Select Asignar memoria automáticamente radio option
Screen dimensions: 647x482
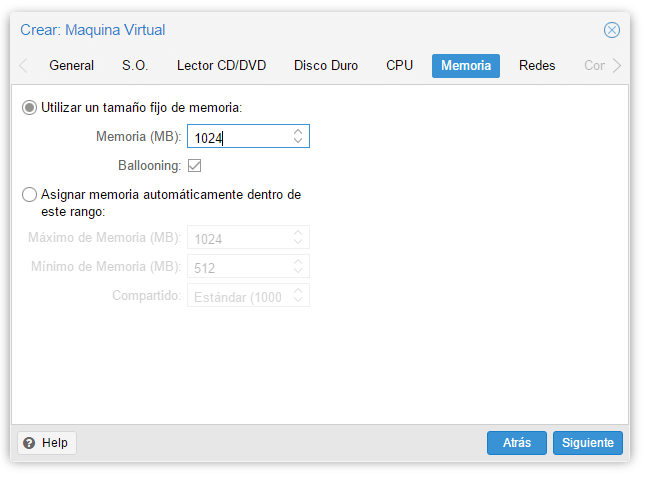pos(30,195)
